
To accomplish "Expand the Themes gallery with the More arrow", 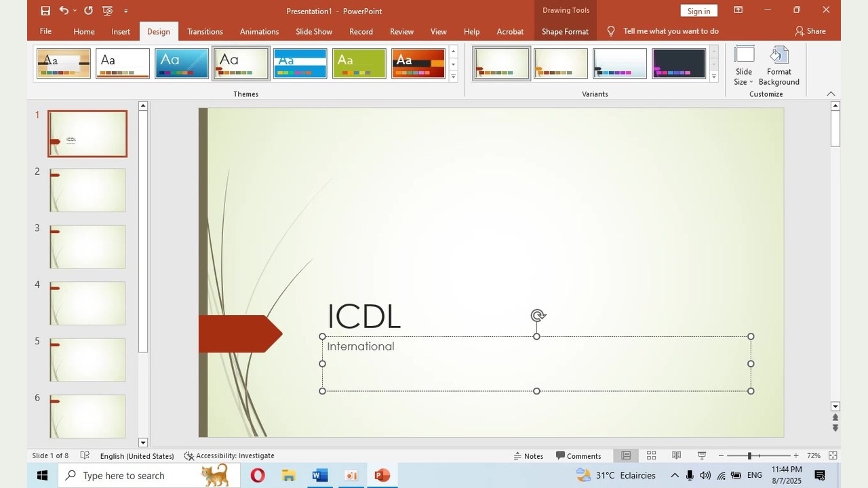I will tap(454, 77).
